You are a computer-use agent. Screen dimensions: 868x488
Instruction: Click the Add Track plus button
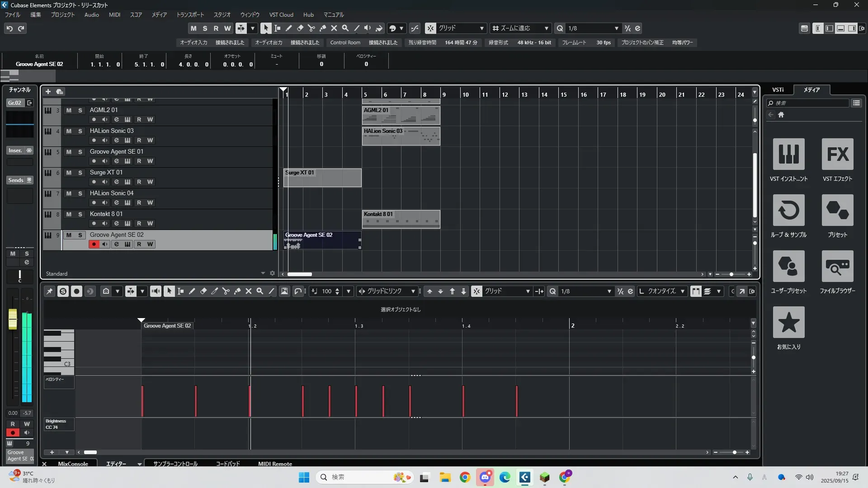click(48, 92)
